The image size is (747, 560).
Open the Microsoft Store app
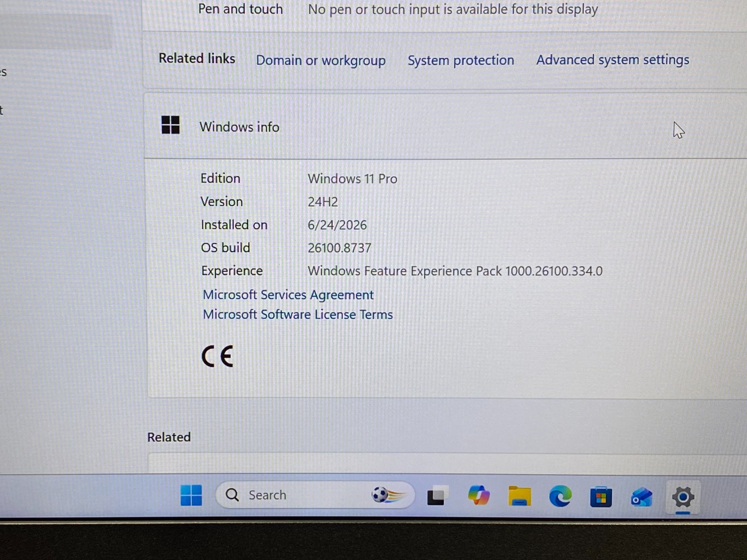coord(601,497)
